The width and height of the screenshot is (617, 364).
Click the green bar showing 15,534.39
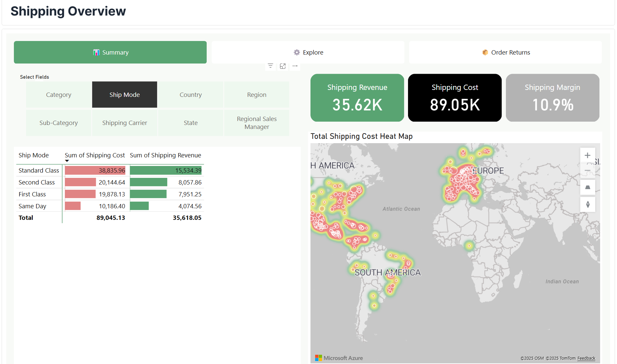point(166,170)
